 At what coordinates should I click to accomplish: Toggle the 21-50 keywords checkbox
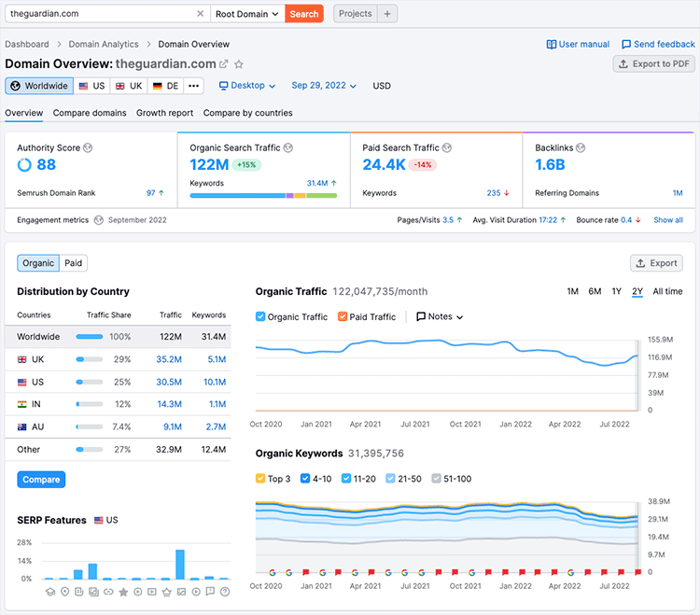pyautogui.click(x=390, y=479)
